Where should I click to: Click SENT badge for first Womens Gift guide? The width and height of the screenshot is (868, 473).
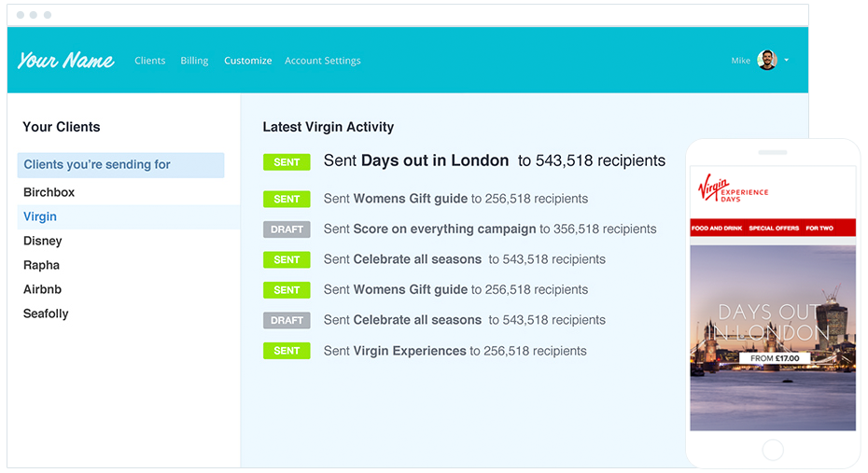(287, 199)
